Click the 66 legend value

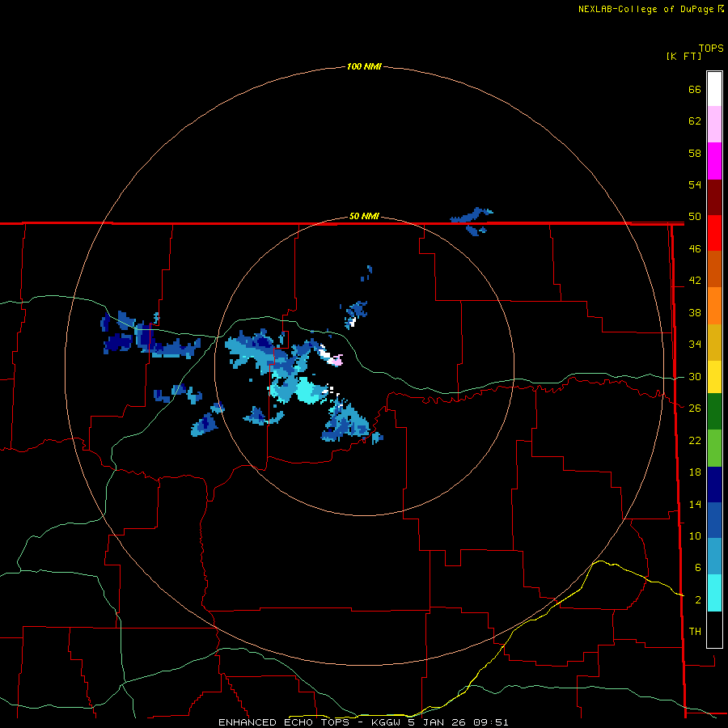coord(695,90)
